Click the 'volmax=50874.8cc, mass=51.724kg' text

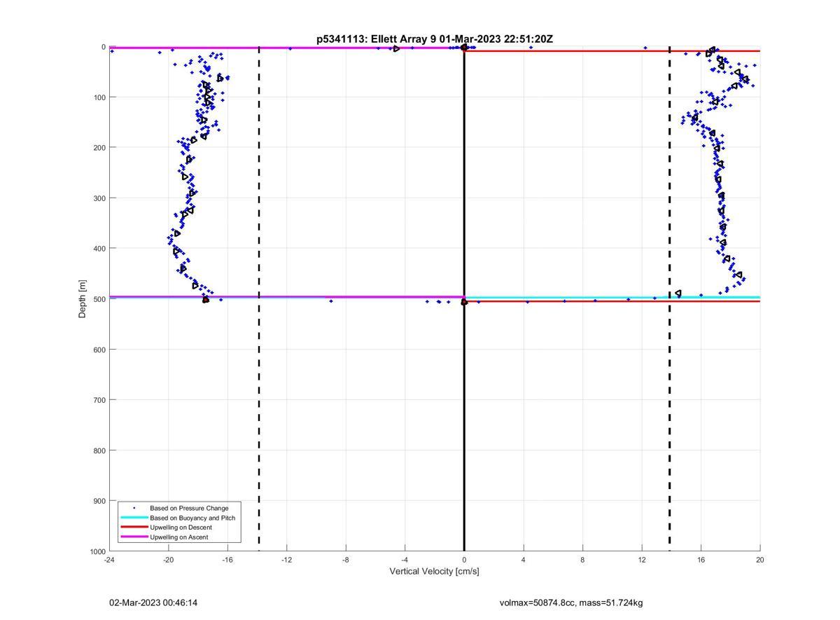point(571,602)
